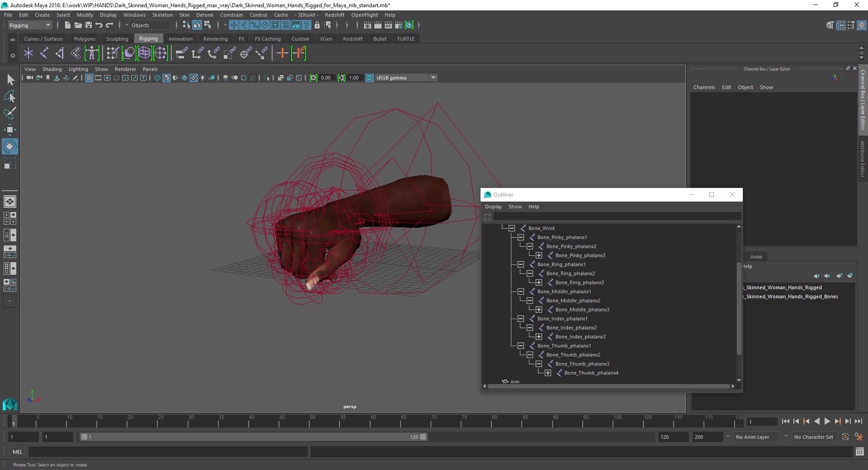Select the Scale tool in toolbox

point(10,163)
